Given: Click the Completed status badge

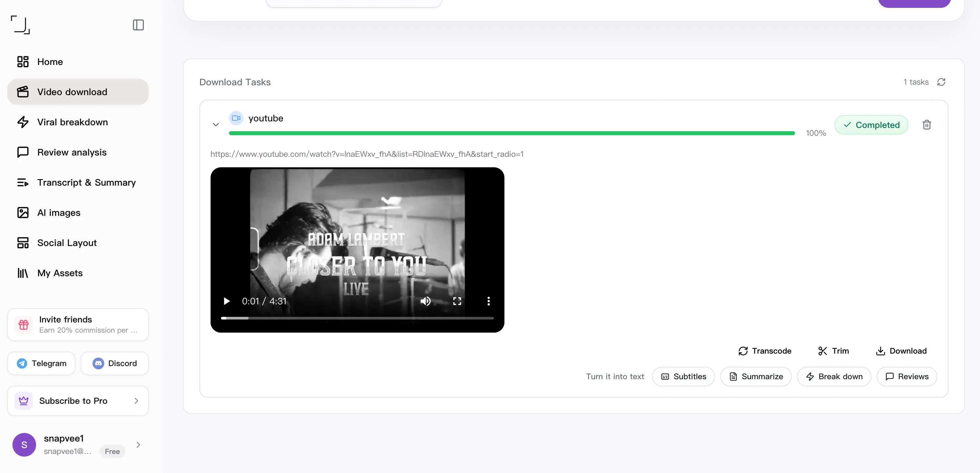Looking at the screenshot, I should point(871,125).
